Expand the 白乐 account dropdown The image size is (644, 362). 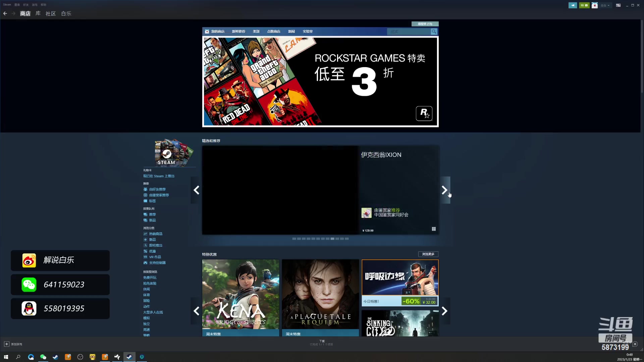[x=605, y=5]
